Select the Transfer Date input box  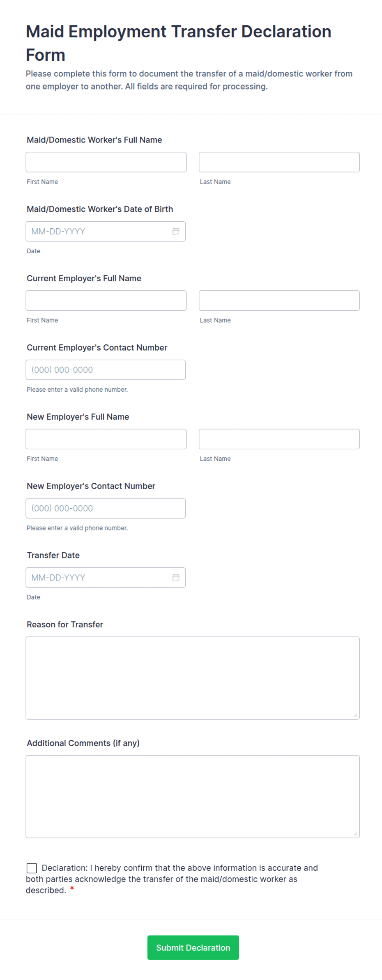[x=106, y=578]
